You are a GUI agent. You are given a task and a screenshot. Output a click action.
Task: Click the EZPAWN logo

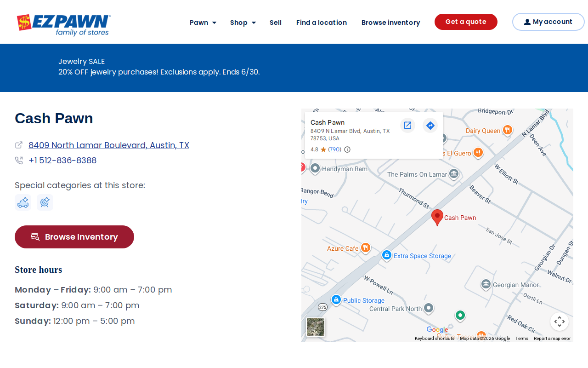(63, 25)
